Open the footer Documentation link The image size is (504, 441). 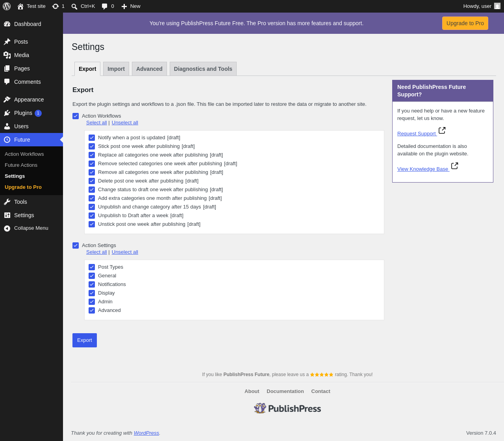click(x=285, y=391)
